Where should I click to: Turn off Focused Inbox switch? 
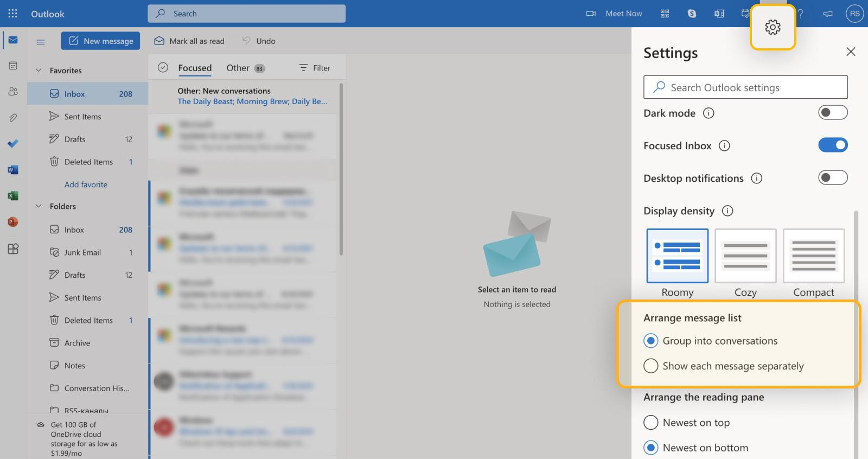click(x=833, y=145)
